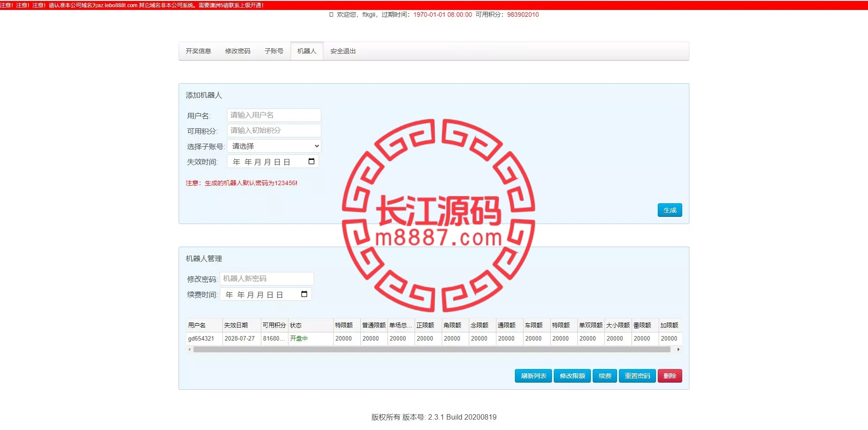This screenshot has height=430, width=868.
Task: Click the right arrow of table scrollbar
Action: pos(679,350)
